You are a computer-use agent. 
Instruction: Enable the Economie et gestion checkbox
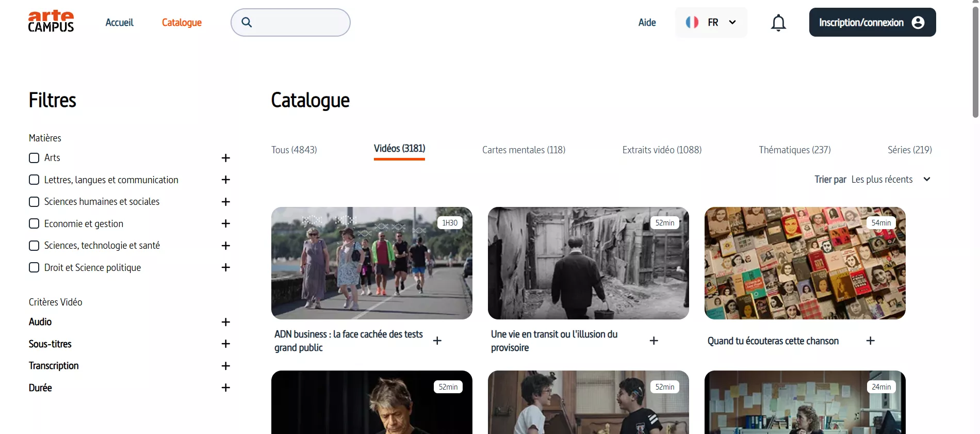(x=34, y=223)
